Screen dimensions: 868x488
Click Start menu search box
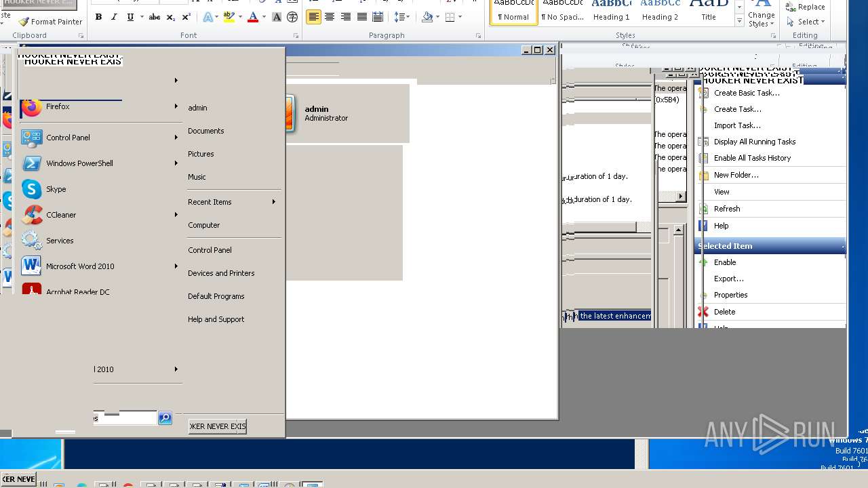[125, 418]
